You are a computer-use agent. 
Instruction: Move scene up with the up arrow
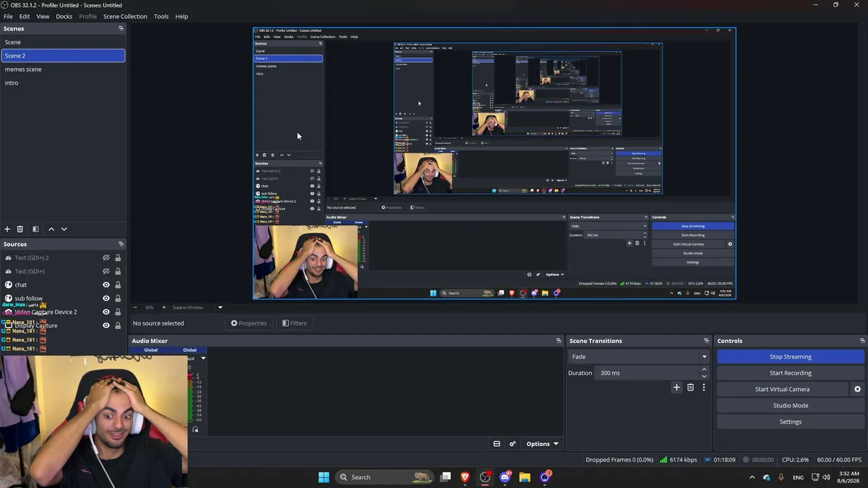[x=51, y=229]
